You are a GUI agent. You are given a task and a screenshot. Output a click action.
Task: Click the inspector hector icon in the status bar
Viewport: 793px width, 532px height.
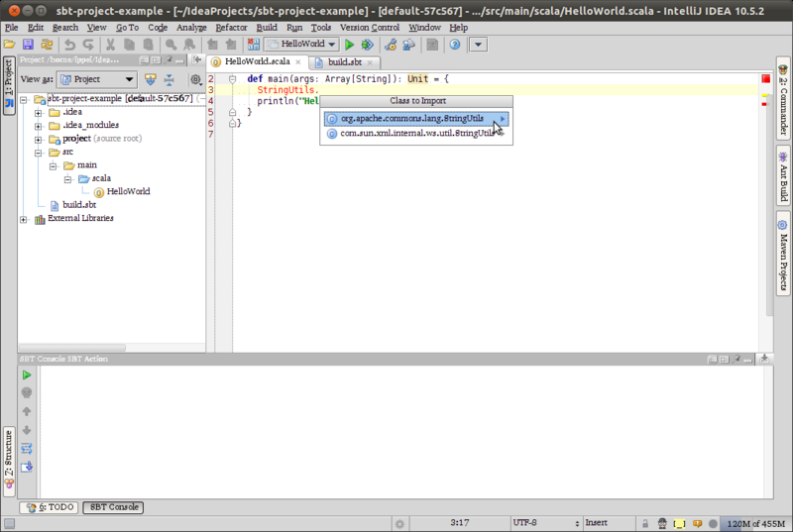pyautogui.click(x=662, y=523)
